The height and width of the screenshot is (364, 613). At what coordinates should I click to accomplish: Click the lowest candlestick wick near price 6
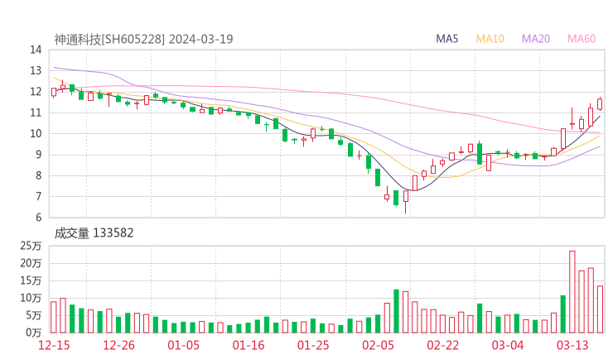(406, 201)
